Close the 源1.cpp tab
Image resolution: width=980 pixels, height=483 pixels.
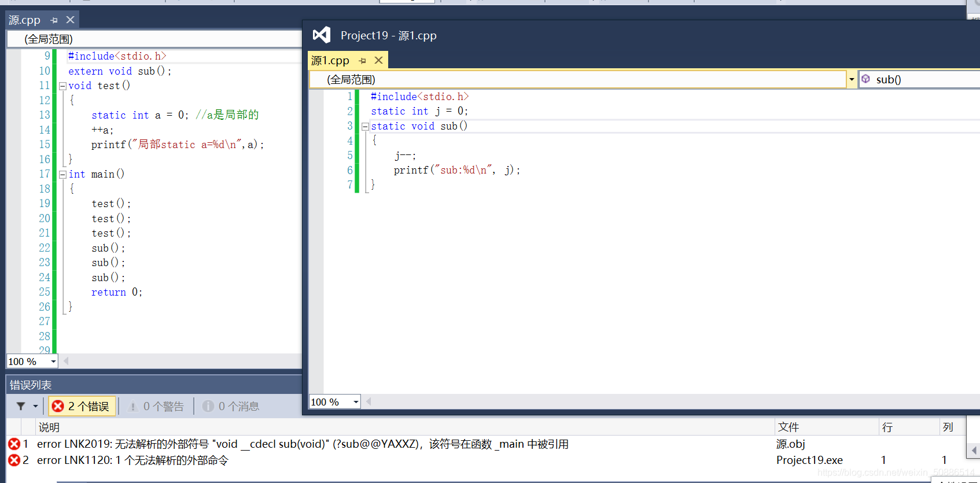coord(379,60)
